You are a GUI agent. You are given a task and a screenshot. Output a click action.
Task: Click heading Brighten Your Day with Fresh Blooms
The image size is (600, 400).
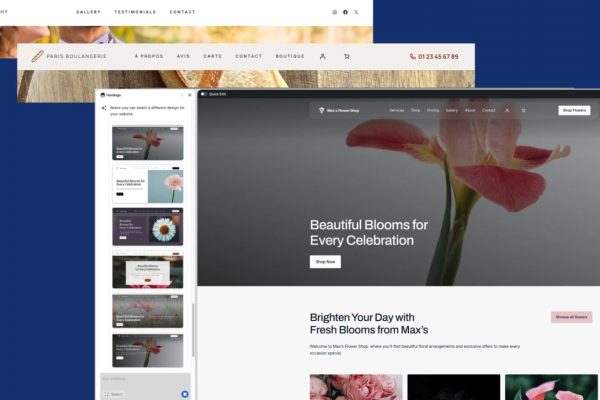coord(369,323)
